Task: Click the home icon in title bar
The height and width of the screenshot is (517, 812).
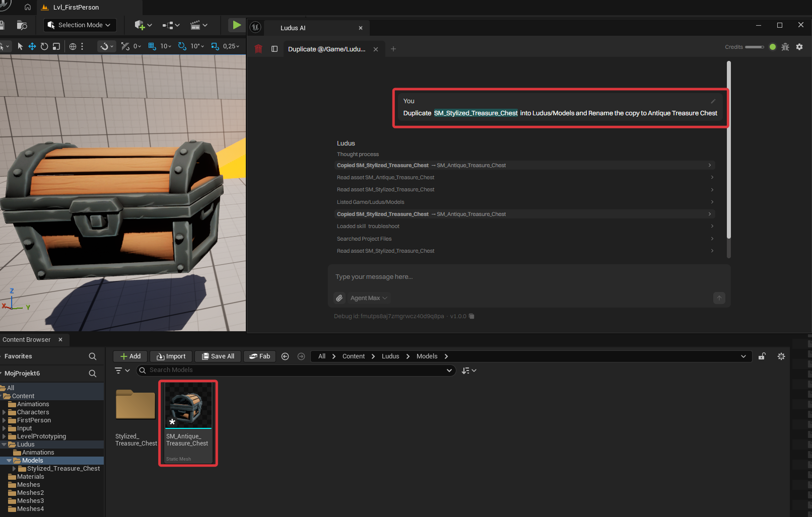Action: point(28,7)
